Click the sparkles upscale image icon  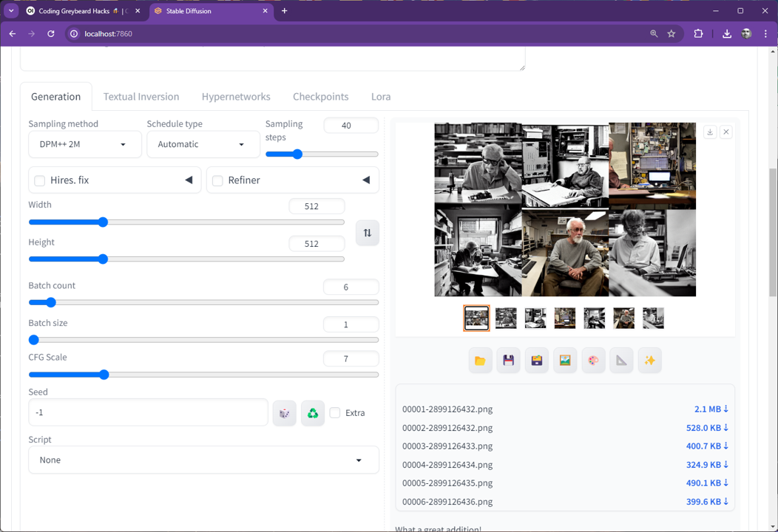click(650, 361)
